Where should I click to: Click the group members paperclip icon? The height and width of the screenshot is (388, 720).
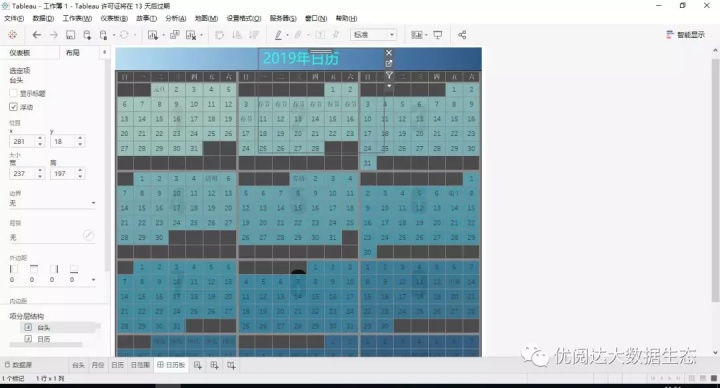(298, 35)
